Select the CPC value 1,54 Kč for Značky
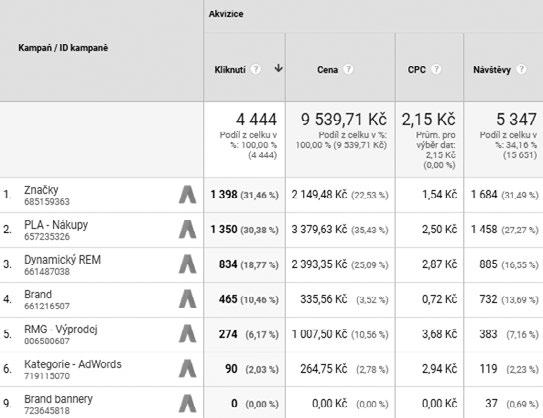Screen dimensions: 543x418 pyautogui.click(x=439, y=195)
